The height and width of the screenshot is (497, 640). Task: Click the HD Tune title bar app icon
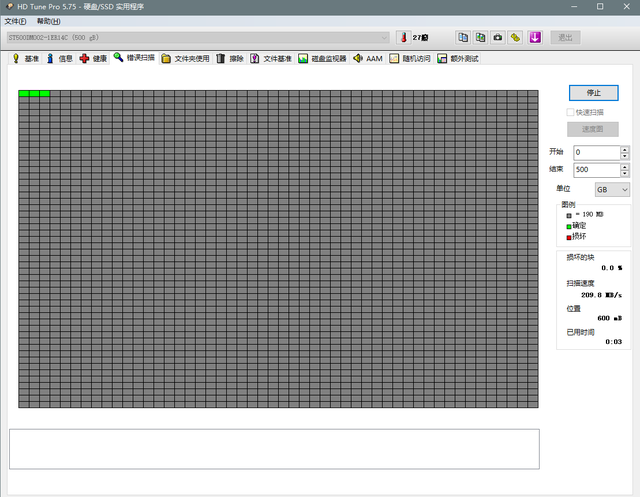9,6
